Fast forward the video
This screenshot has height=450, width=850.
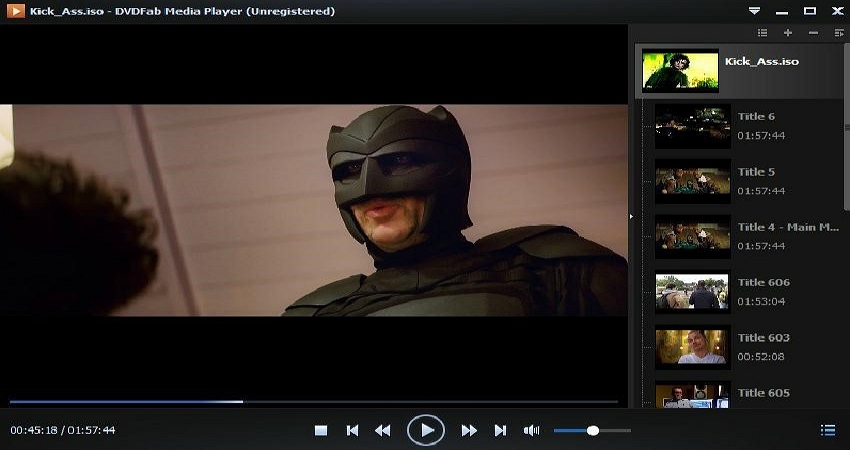click(469, 430)
